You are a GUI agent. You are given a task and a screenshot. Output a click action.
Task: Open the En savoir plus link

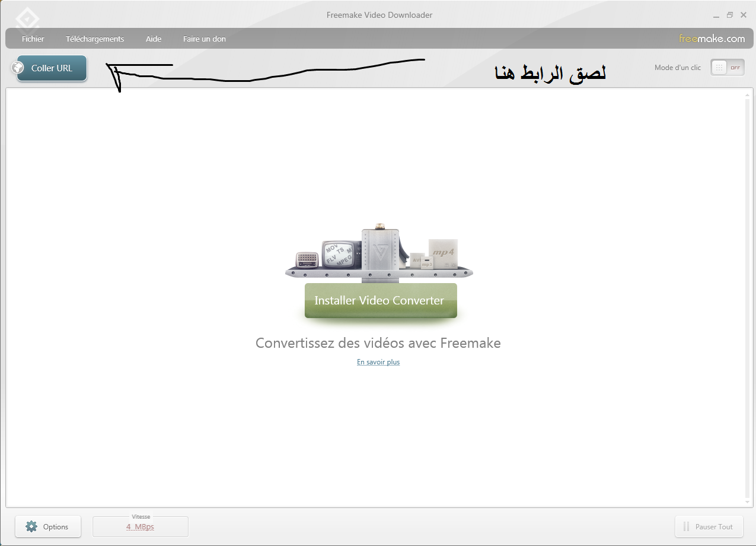(378, 362)
